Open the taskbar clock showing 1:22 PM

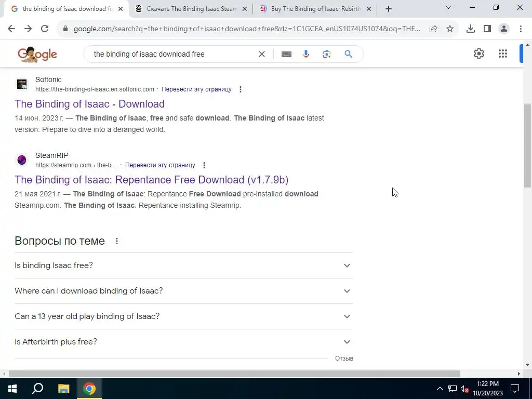click(x=487, y=389)
